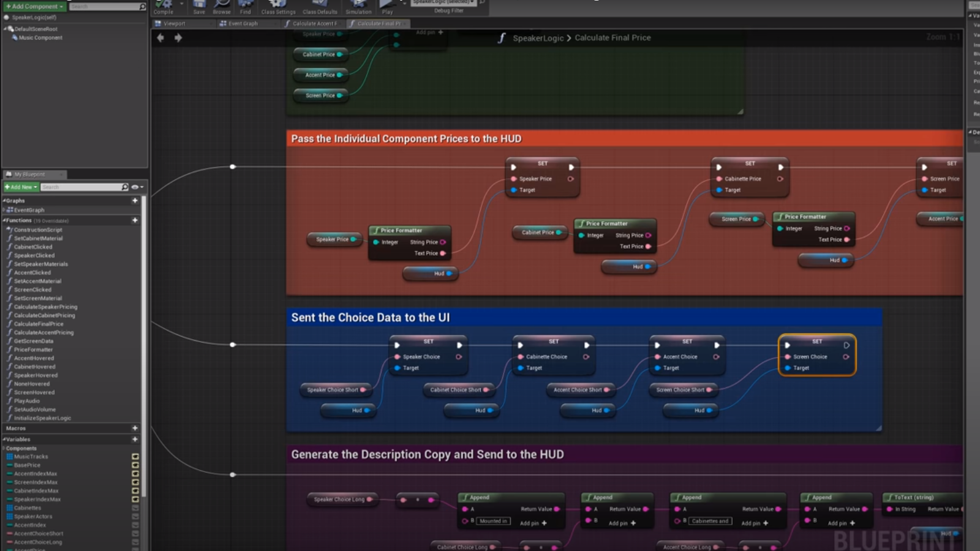The image size is (980, 551).
Task: Open the PriceFormatter function
Action: click(33, 350)
